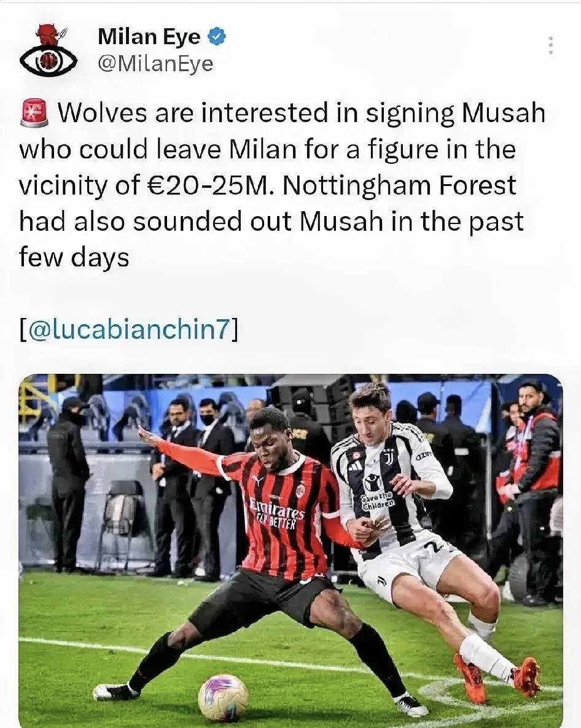Click "Nottingham Forest" in the tweet text
The height and width of the screenshot is (728, 581).
click(400, 185)
